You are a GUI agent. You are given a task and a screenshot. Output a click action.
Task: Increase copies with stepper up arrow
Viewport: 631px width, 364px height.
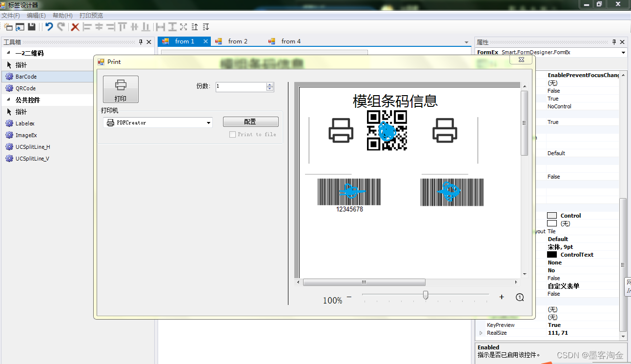coord(270,85)
